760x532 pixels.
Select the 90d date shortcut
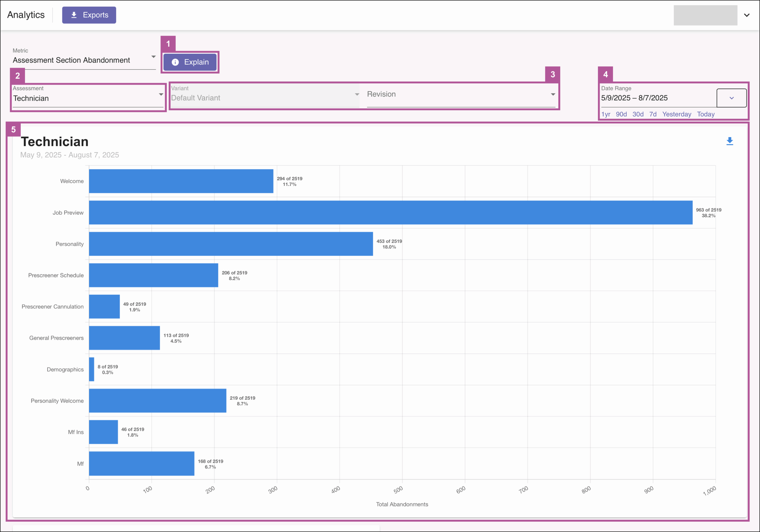pos(621,114)
